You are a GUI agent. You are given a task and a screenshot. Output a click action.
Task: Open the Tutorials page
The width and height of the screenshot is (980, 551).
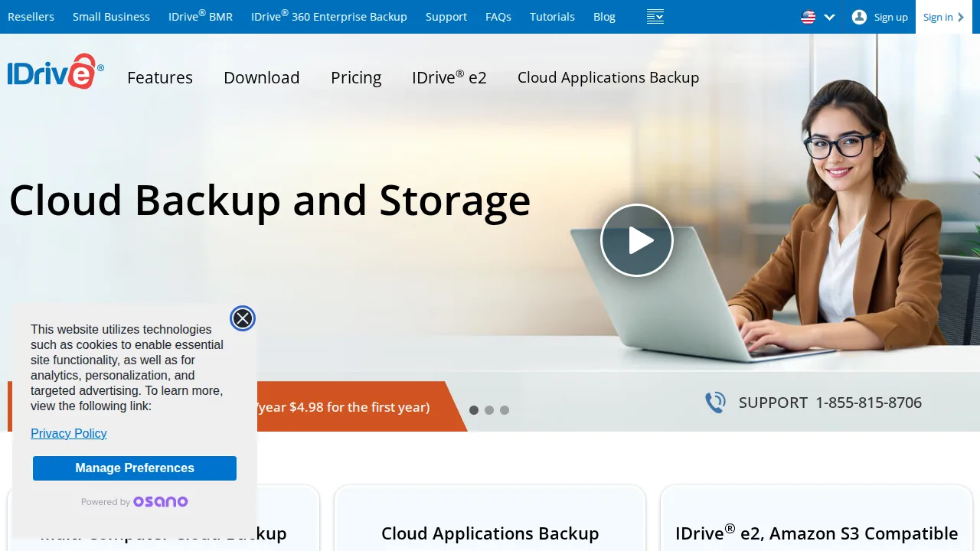pyautogui.click(x=552, y=17)
